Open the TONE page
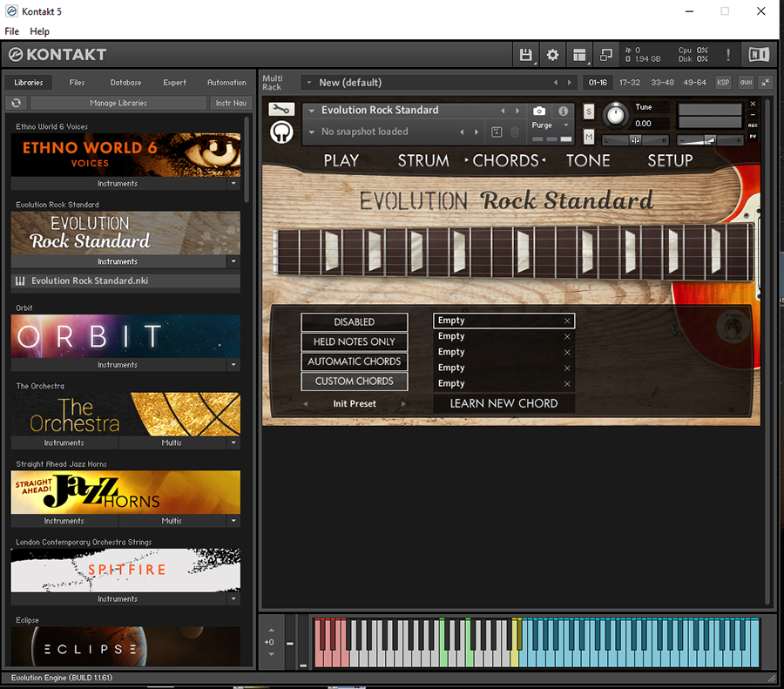 coord(588,160)
